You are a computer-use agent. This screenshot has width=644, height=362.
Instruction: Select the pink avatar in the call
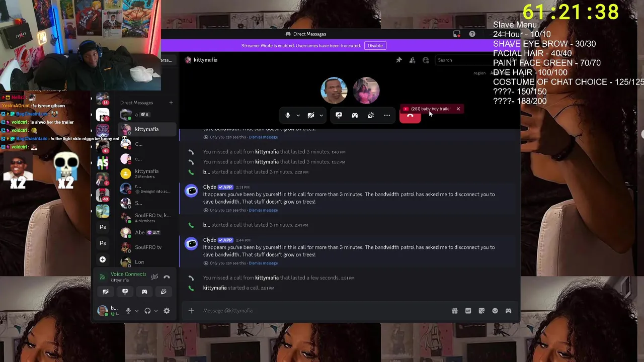tap(366, 90)
